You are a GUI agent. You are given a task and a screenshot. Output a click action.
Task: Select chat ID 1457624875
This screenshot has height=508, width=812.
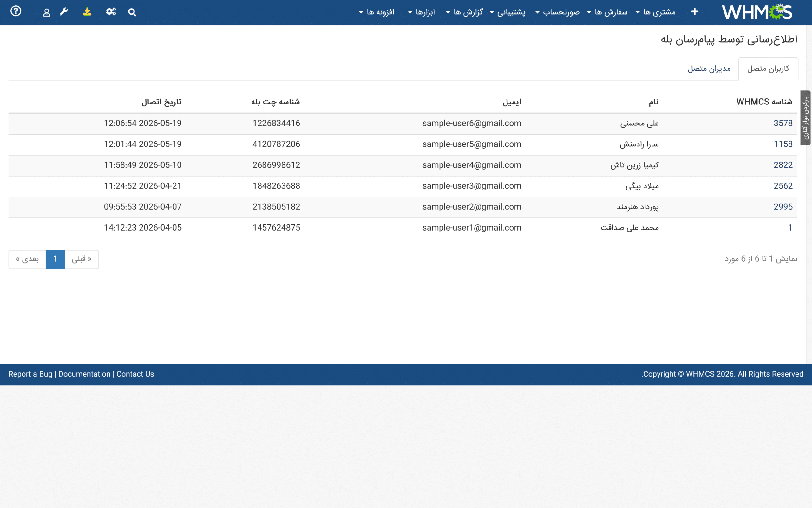coord(276,228)
